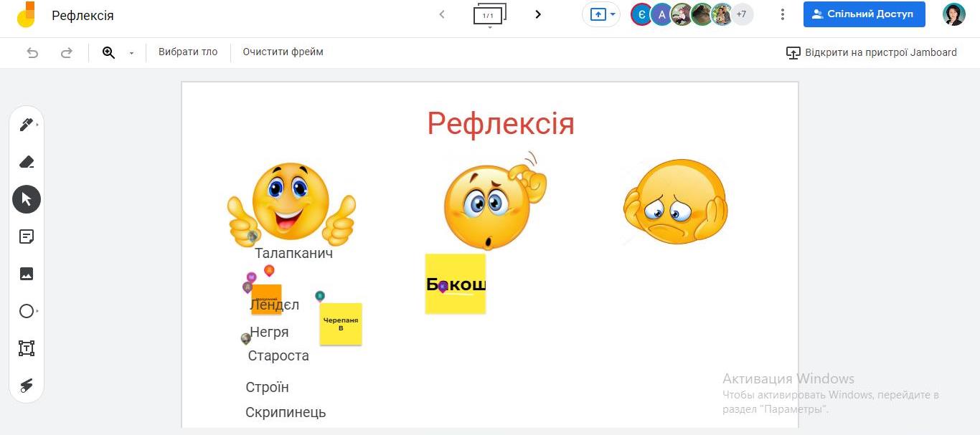Image resolution: width=980 pixels, height=435 pixels.
Task: Undo the last action
Action: [32, 52]
